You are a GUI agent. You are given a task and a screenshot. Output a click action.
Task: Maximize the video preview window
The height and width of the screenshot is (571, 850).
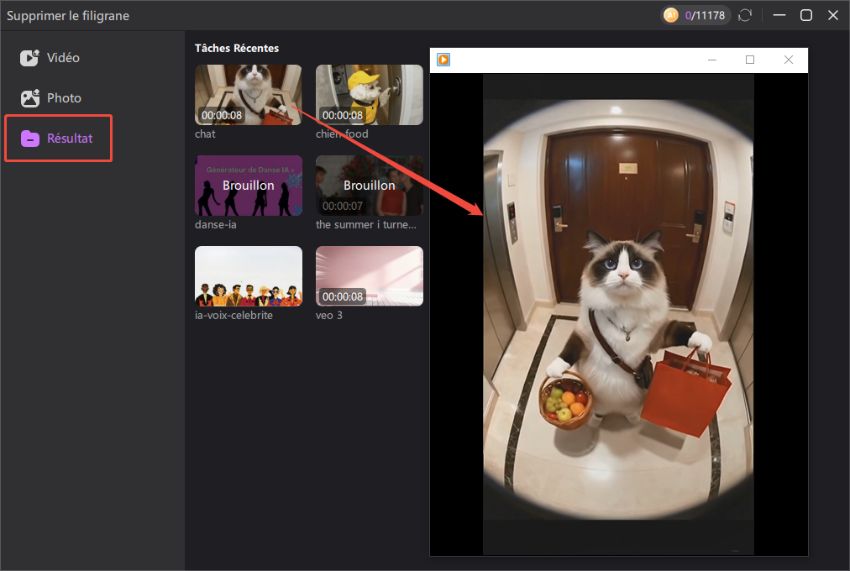[x=750, y=60]
